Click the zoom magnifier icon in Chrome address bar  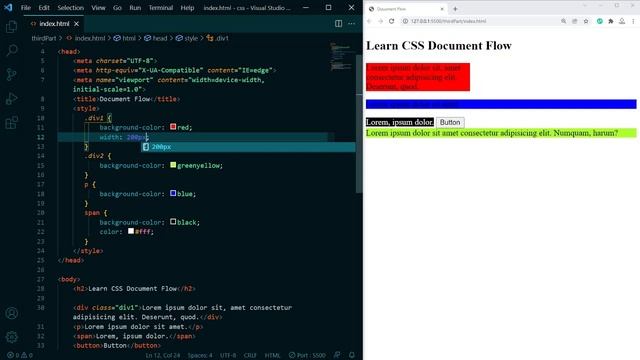(x=563, y=21)
